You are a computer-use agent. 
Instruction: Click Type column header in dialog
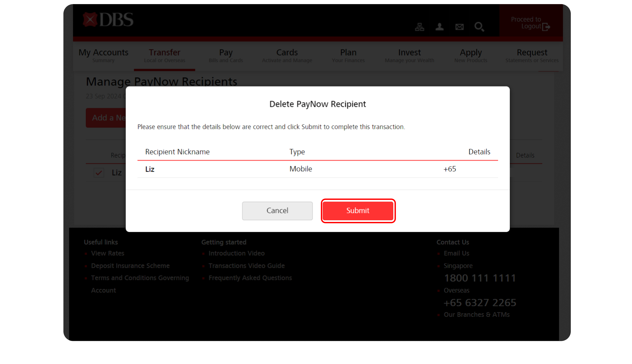click(297, 152)
